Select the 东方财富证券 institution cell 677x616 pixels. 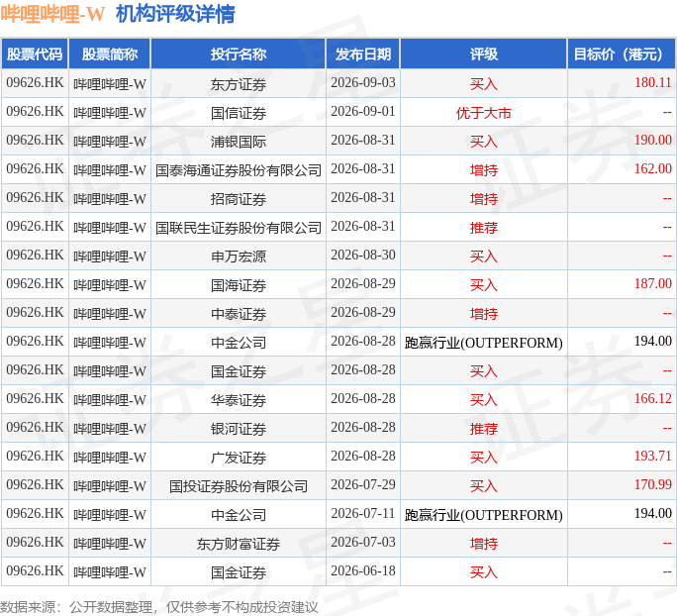tap(239, 543)
